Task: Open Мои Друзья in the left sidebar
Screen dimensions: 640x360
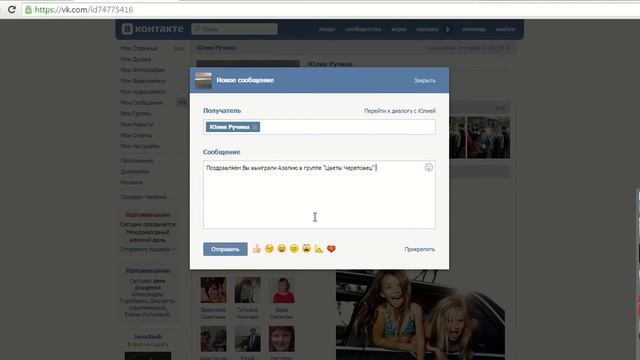Action: coord(136,59)
